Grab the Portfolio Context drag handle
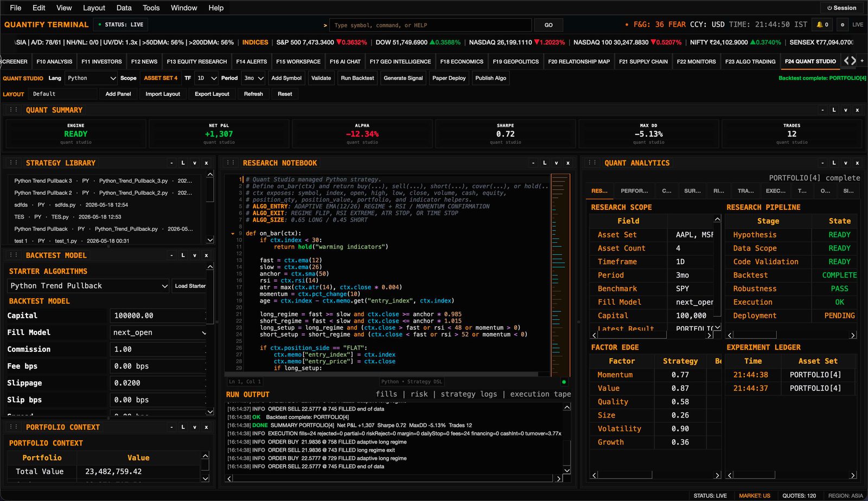The image size is (868, 501). [14, 427]
